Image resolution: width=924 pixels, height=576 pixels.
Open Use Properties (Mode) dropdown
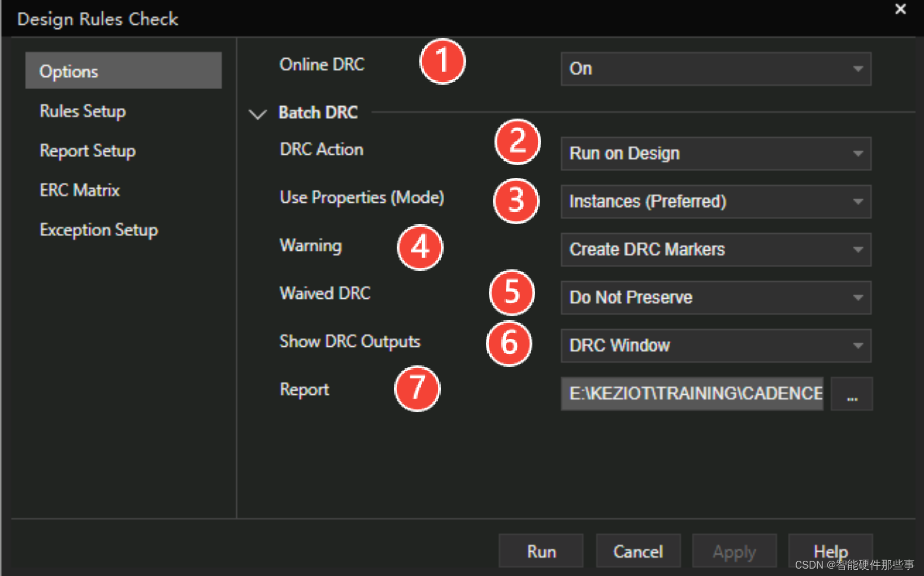(715, 202)
